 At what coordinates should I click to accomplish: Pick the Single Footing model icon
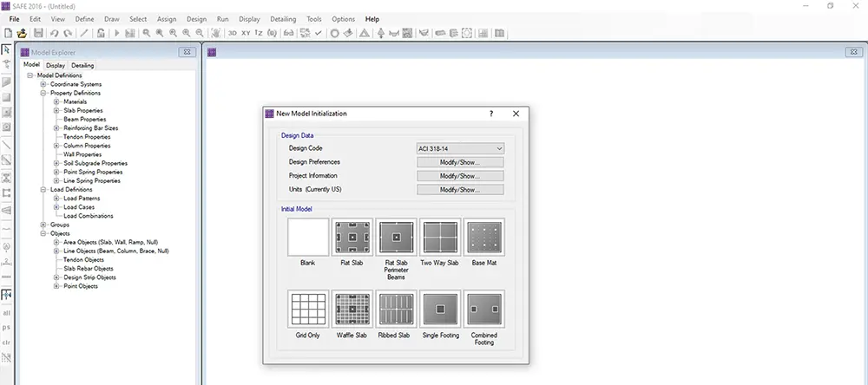[x=441, y=310]
